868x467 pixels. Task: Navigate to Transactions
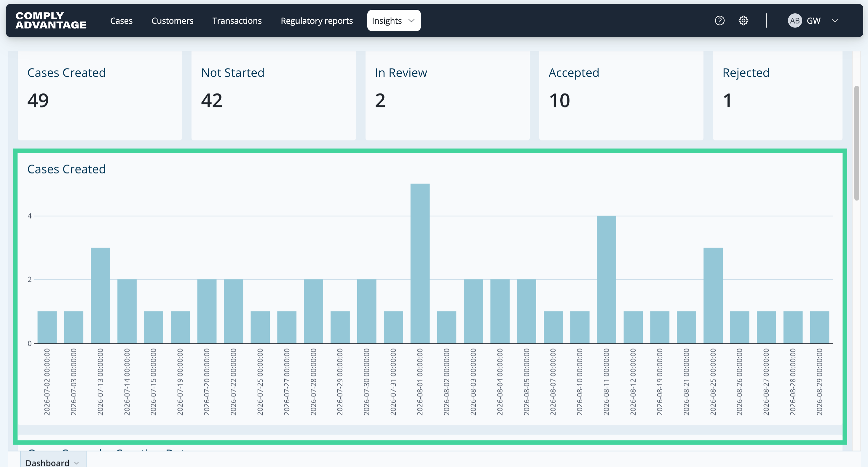(237, 20)
